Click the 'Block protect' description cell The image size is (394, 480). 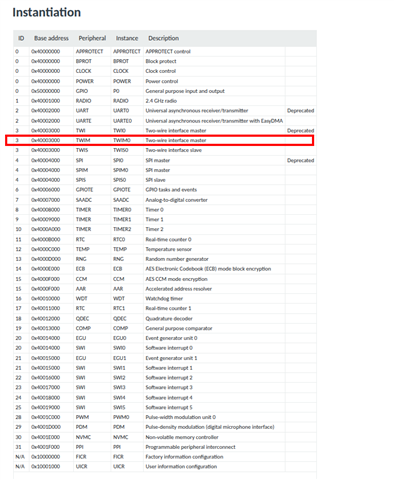tap(161, 61)
